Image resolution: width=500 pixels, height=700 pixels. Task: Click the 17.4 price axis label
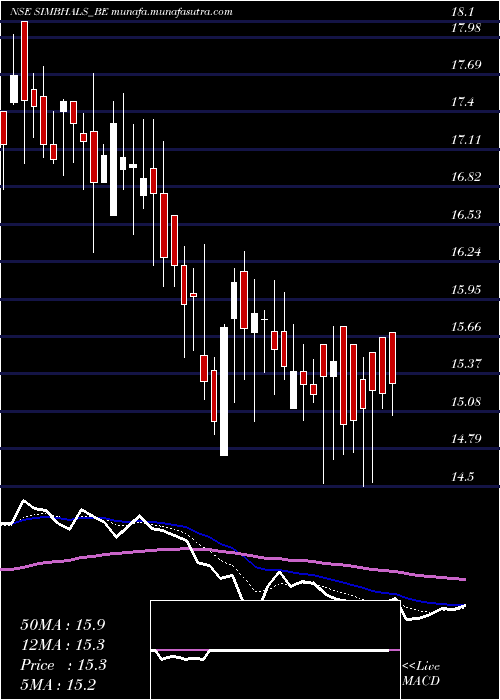click(x=463, y=102)
